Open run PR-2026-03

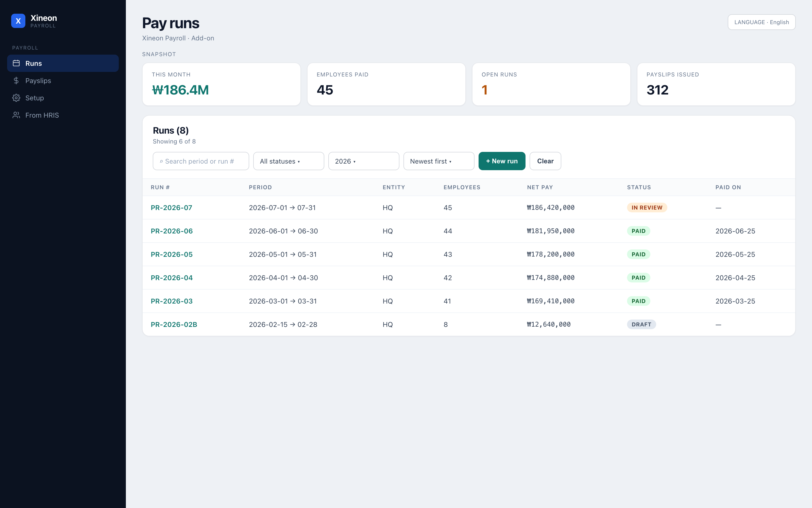[172, 301]
